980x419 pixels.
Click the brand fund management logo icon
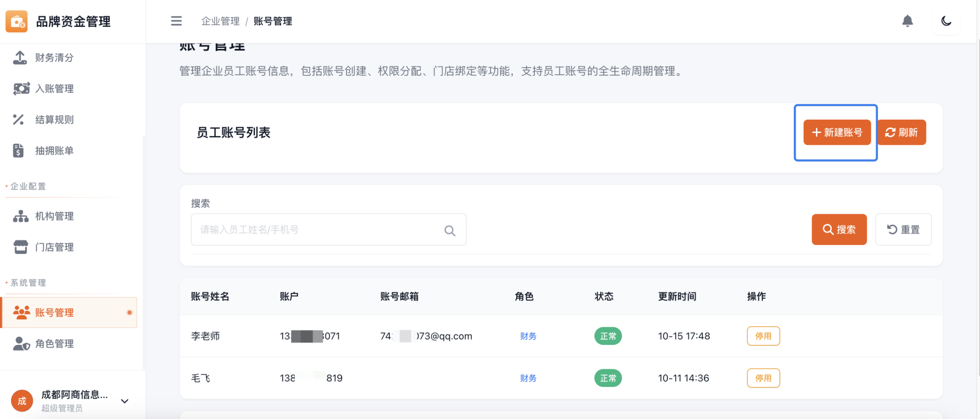(x=16, y=22)
